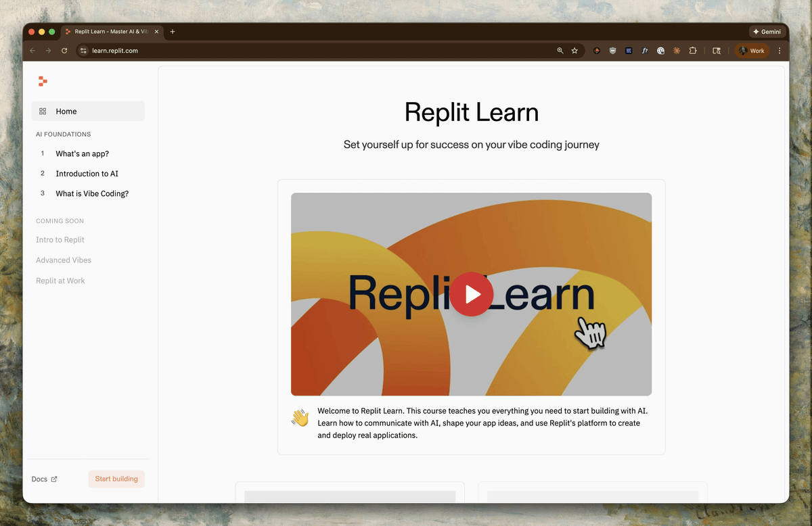Click the Home grid icon in sidebar

coord(43,112)
